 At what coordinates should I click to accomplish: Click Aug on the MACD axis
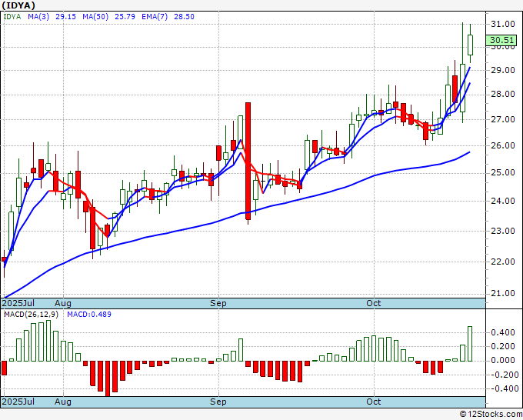tap(63, 402)
